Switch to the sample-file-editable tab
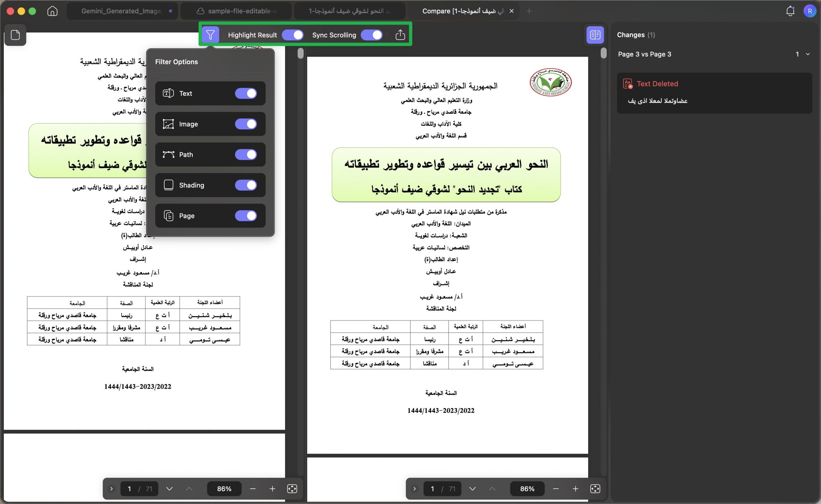This screenshot has width=821, height=504. 236,11
